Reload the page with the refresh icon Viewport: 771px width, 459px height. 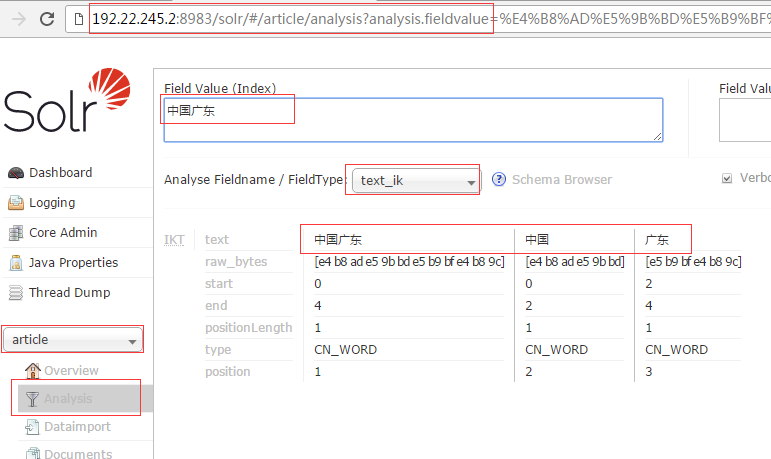click(x=47, y=19)
